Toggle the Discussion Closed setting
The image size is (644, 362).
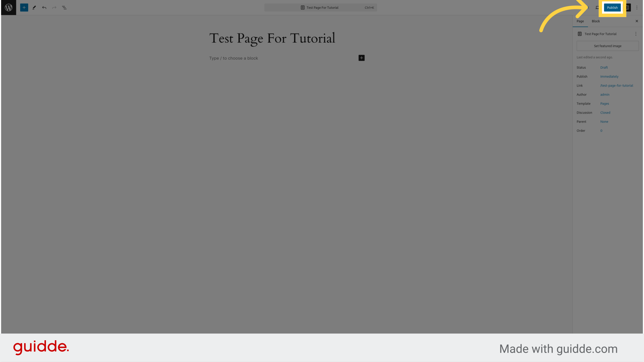605,112
